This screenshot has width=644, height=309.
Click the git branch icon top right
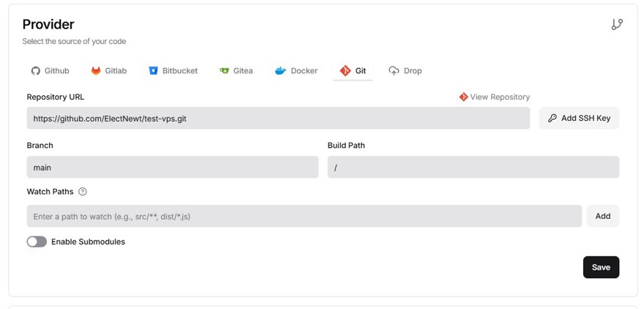click(x=617, y=24)
